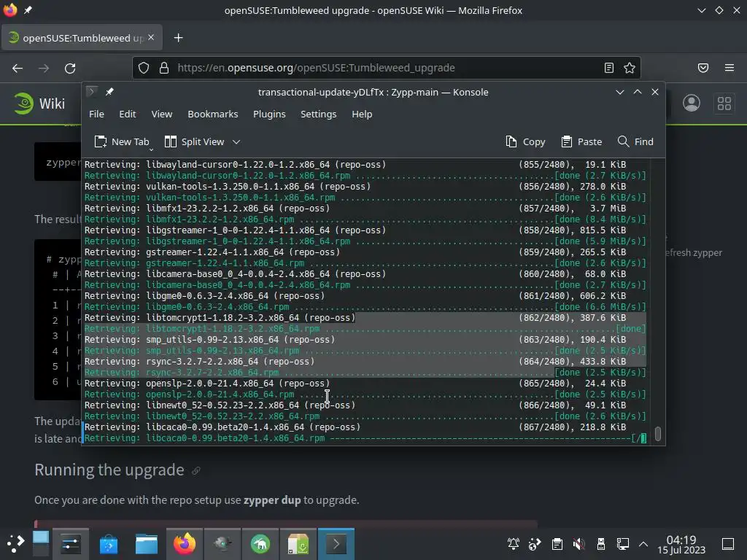Open the Konsole View menu
This screenshot has width=747, height=560.
point(161,114)
